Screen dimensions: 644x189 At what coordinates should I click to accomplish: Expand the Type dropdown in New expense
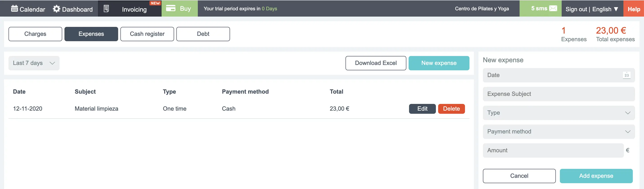click(559, 113)
